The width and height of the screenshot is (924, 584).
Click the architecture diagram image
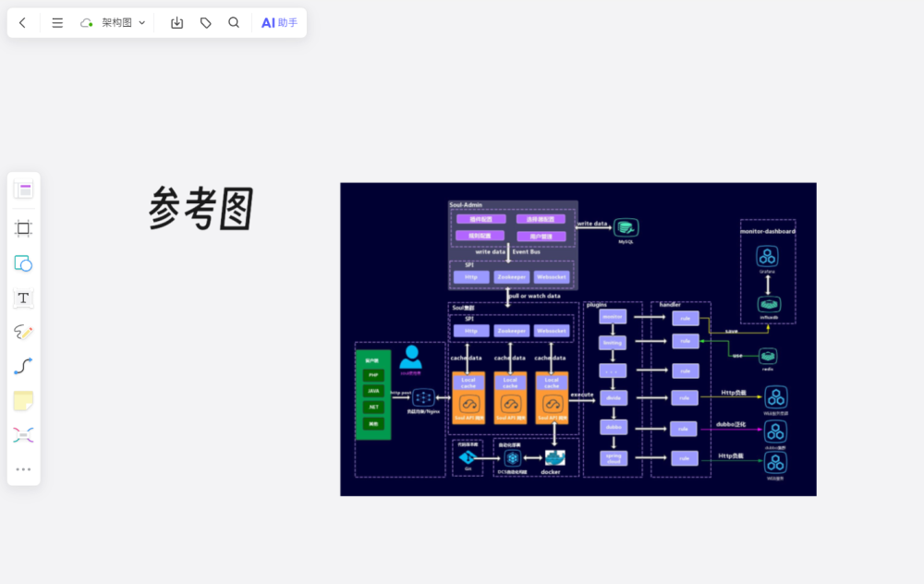pyautogui.click(x=577, y=339)
